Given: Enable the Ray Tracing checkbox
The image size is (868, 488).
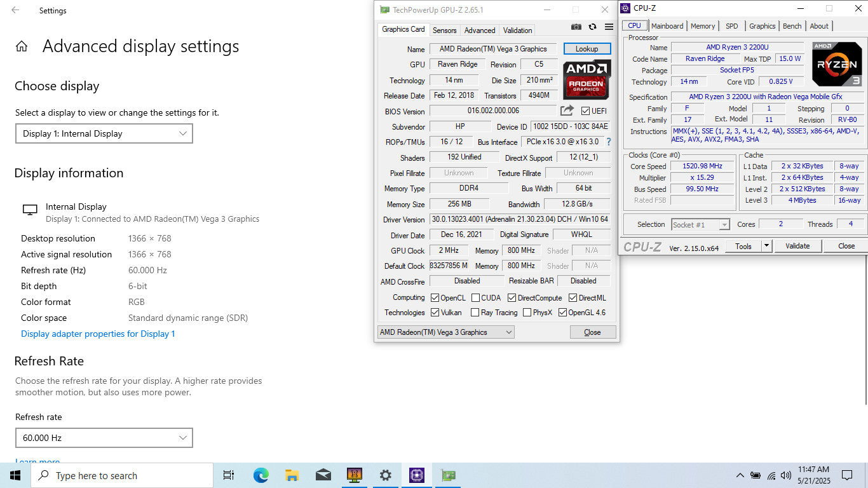Looking at the screenshot, I should (x=475, y=313).
